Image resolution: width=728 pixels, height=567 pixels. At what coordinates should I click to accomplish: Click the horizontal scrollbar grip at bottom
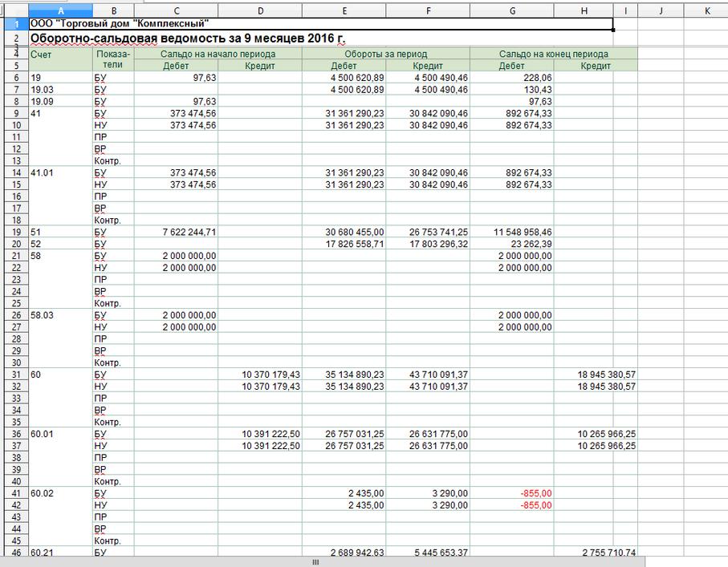[x=316, y=562]
